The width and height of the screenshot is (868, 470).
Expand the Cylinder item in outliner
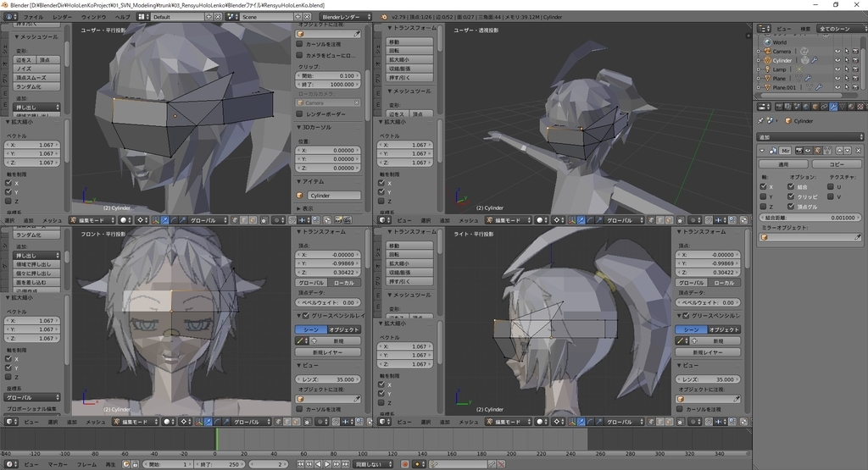click(x=759, y=60)
